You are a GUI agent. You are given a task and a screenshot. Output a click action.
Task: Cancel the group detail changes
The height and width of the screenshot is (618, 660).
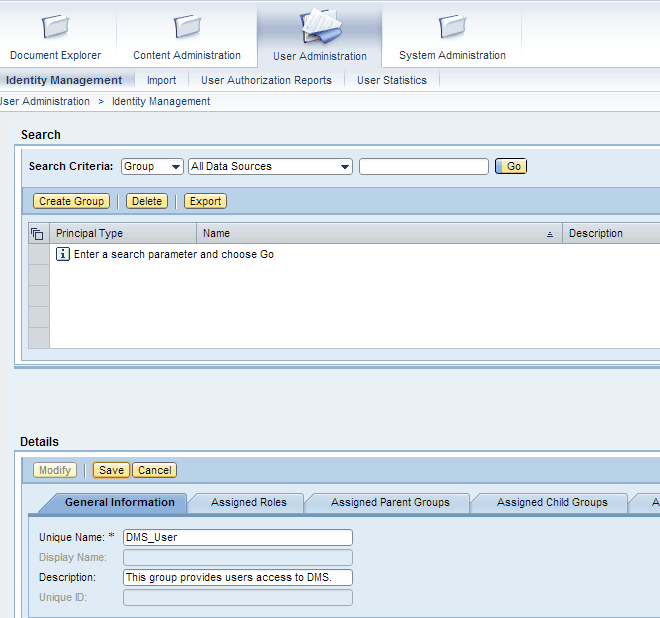155,470
